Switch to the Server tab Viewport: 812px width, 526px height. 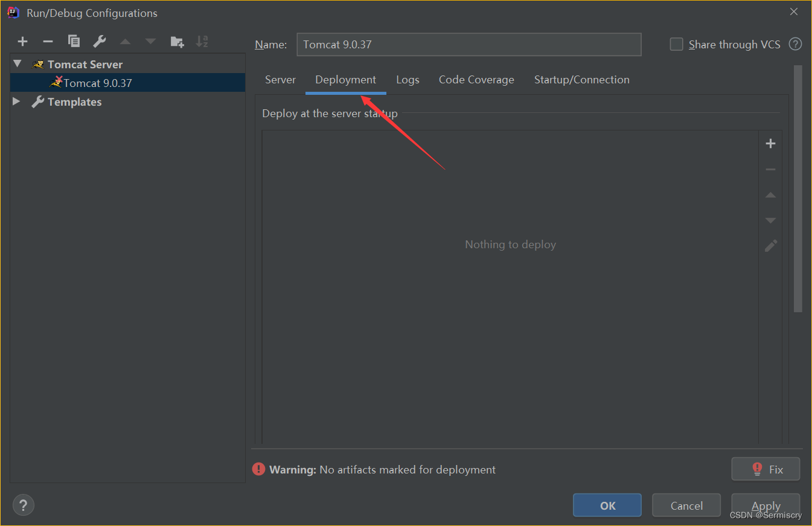[280, 80]
